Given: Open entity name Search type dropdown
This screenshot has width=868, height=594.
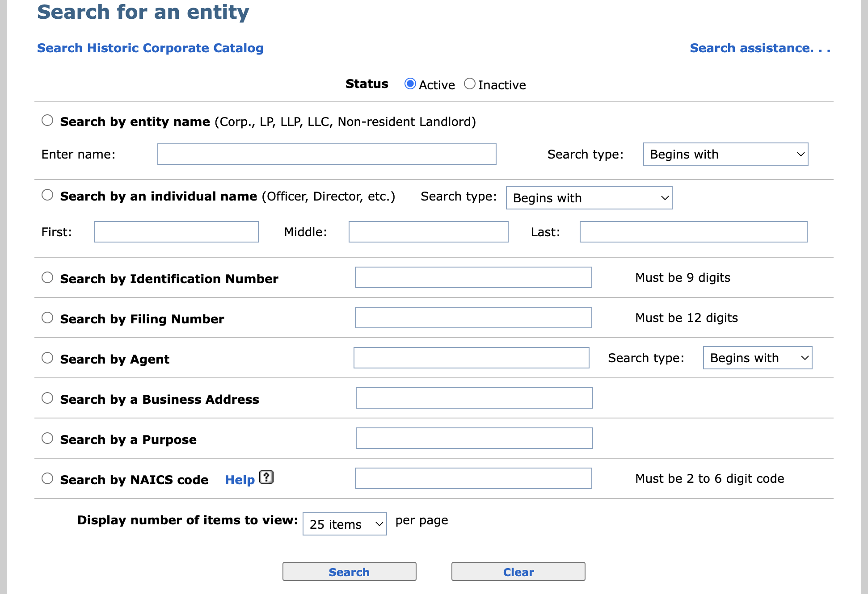Looking at the screenshot, I should (725, 155).
